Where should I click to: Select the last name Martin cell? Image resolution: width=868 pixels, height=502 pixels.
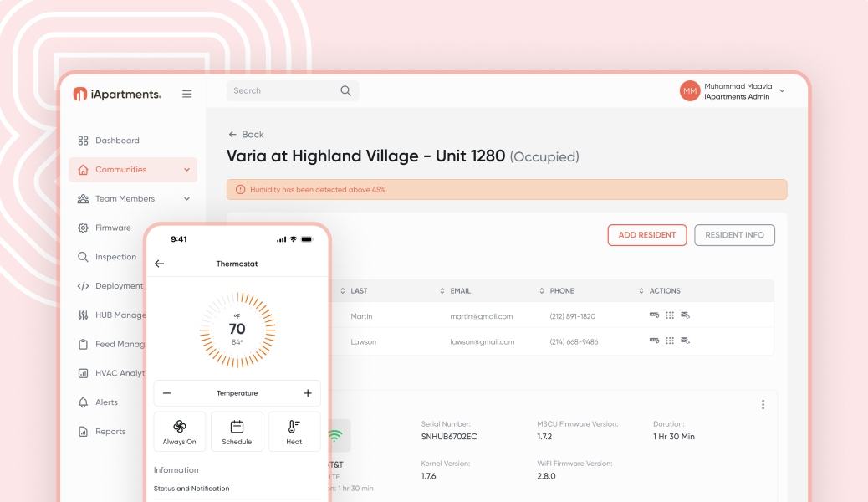(x=361, y=316)
